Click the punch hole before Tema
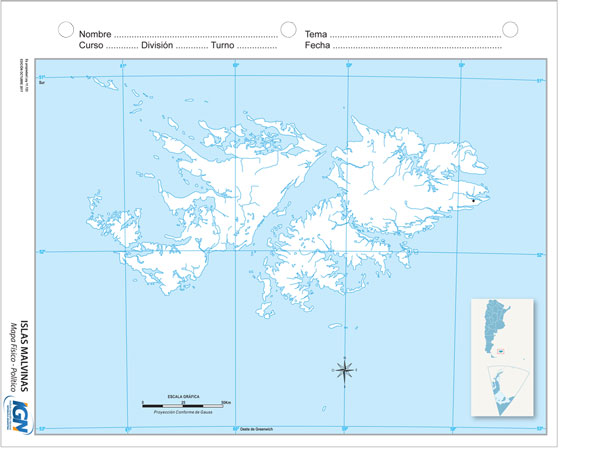 point(288,29)
